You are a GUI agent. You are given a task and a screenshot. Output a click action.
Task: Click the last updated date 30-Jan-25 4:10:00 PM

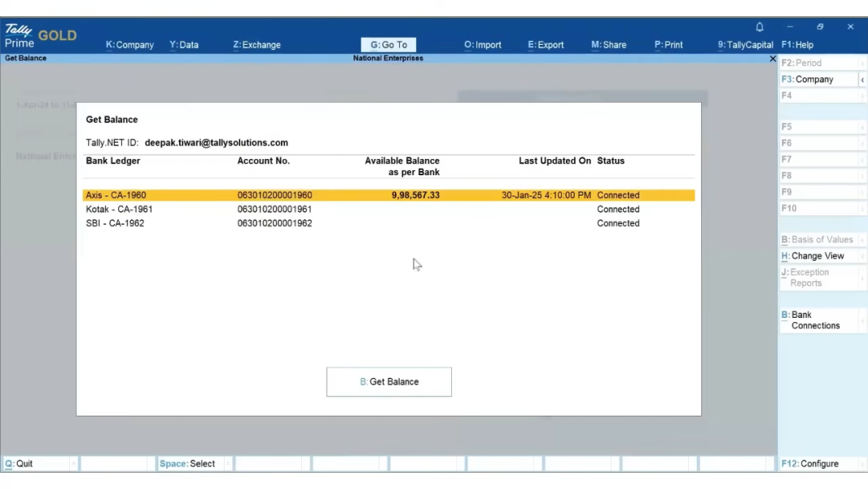[x=546, y=195]
